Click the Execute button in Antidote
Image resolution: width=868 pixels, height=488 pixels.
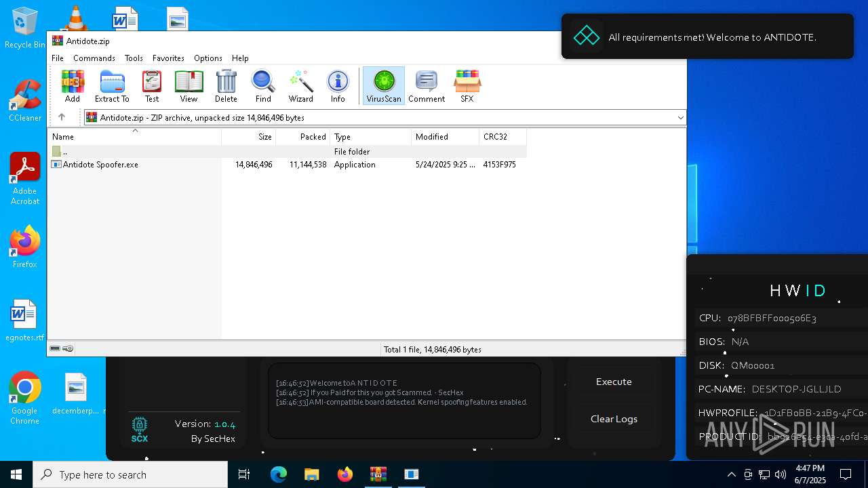[614, 382]
